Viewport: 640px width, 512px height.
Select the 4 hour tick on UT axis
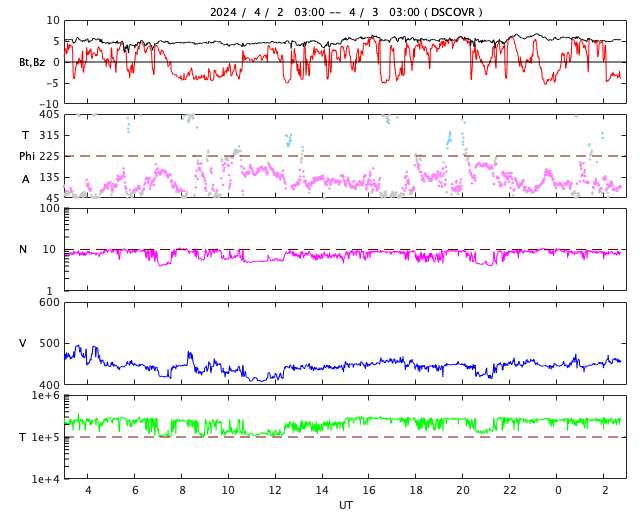[x=88, y=490]
